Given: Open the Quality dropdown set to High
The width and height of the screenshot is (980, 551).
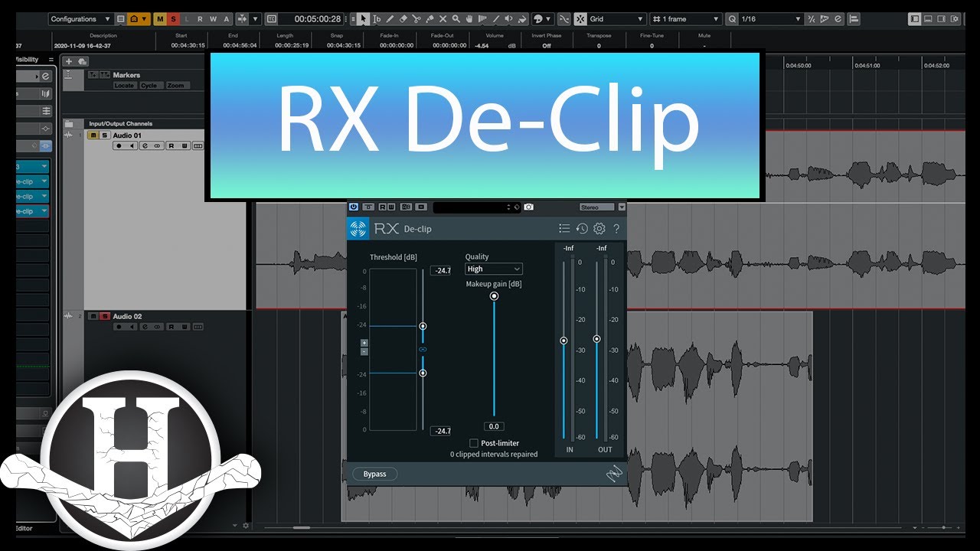Looking at the screenshot, I should (494, 269).
